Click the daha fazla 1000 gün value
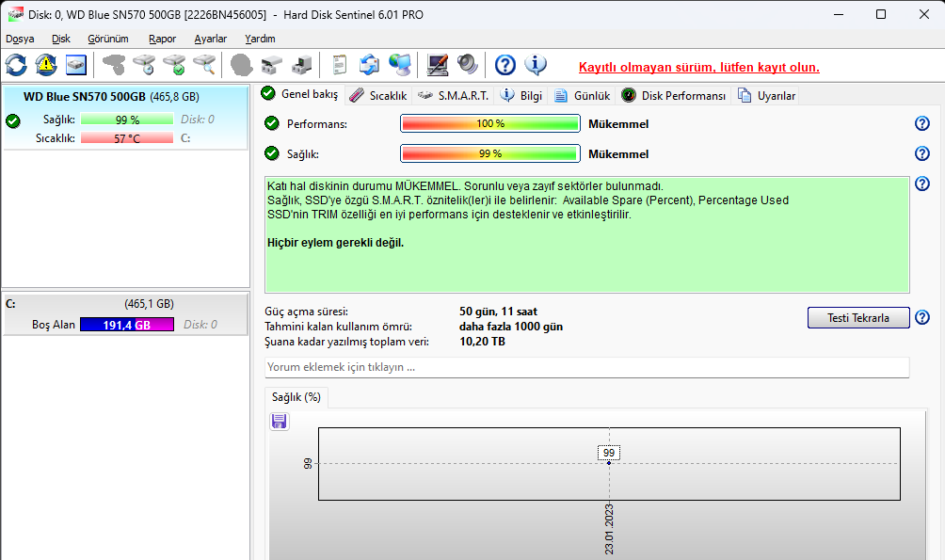Image resolution: width=945 pixels, height=560 pixels. coord(510,327)
